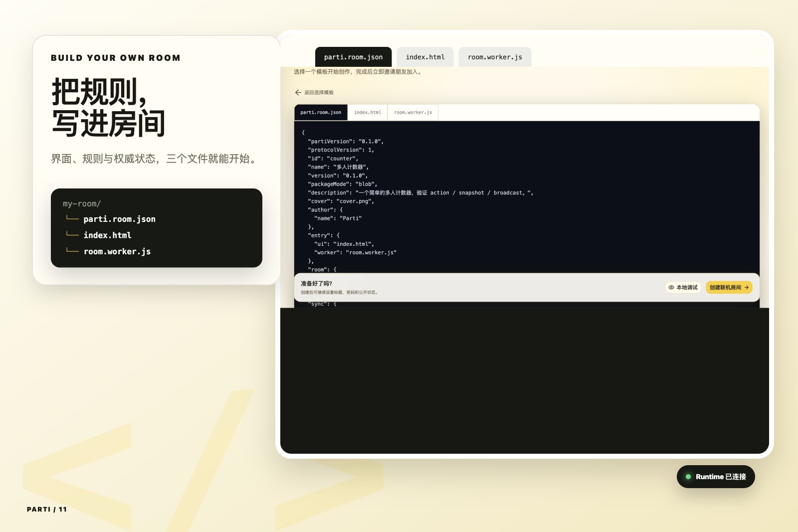This screenshot has height=532, width=798.
Task: Open the large top parti.room.json tab
Action: pyautogui.click(x=354, y=57)
